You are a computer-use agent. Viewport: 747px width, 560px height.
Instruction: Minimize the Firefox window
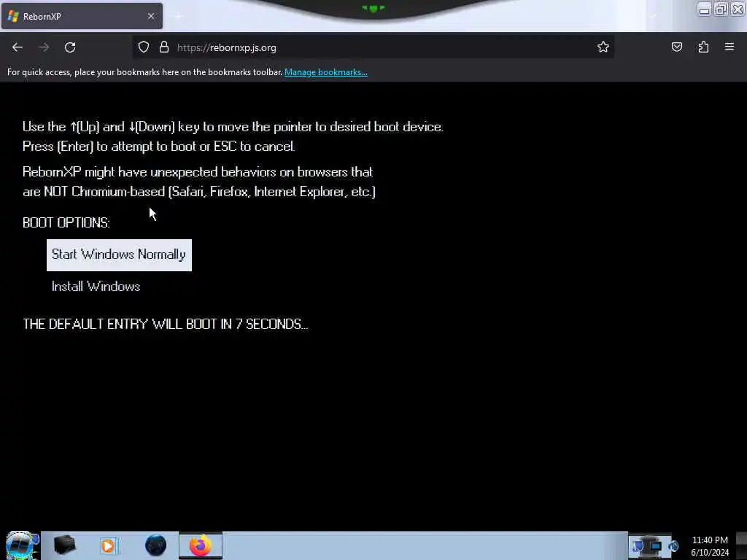pyautogui.click(x=704, y=9)
